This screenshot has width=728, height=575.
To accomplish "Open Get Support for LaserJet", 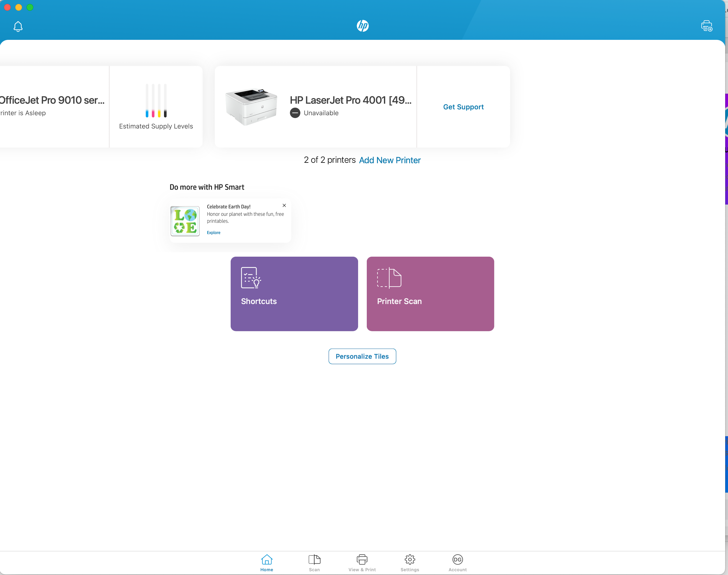I will (463, 107).
